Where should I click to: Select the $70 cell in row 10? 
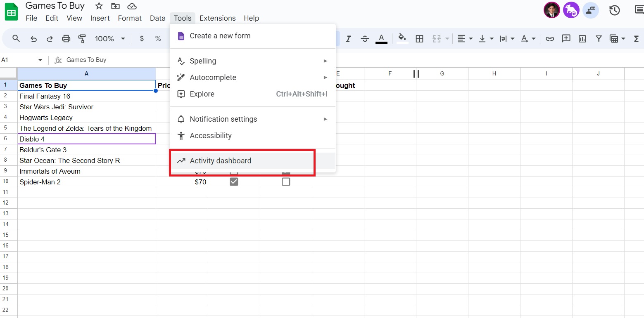click(182, 182)
